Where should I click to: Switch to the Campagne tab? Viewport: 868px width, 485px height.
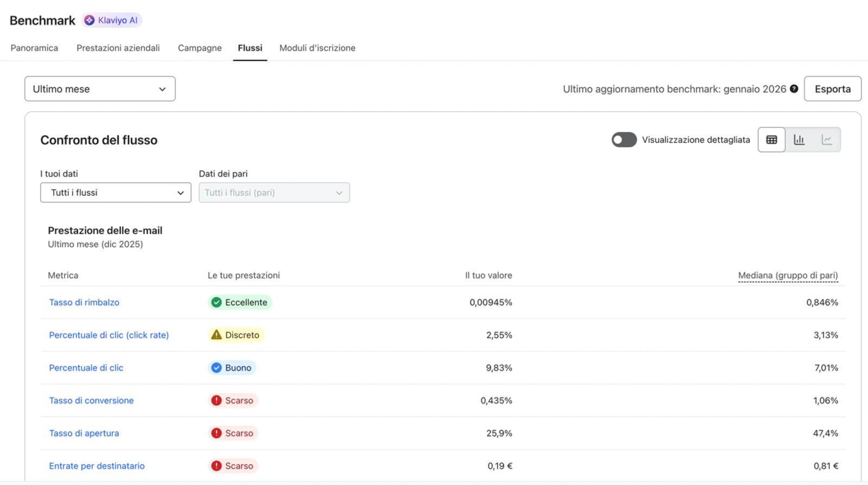[x=200, y=48]
